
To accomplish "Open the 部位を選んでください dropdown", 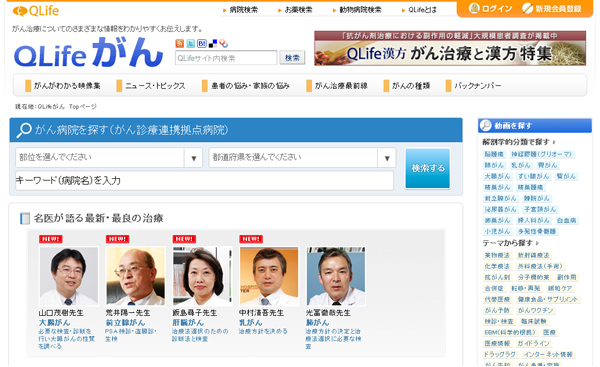I will pos(109,157).
